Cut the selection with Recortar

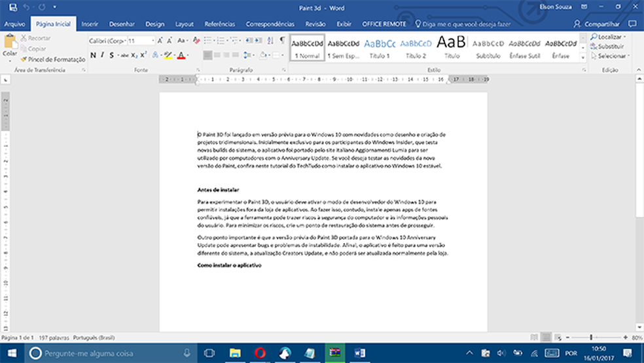click(x=36, y=38)
